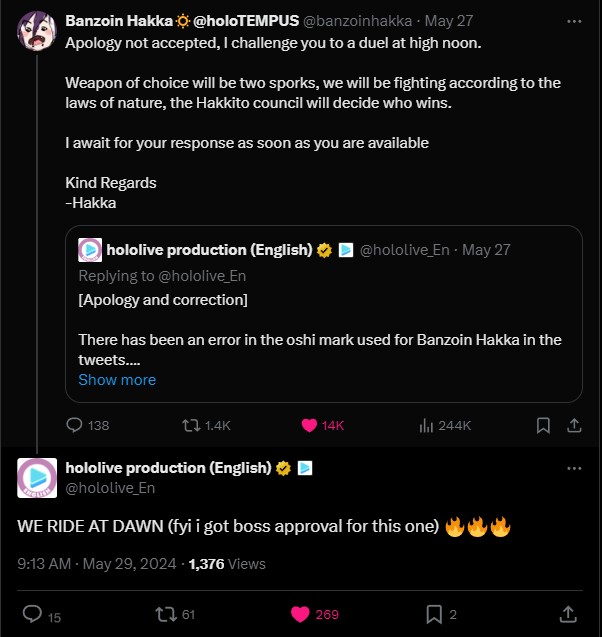
Task: Unlike Hakka's tweet with 14K likes
Action: click(x=309, y=425)
